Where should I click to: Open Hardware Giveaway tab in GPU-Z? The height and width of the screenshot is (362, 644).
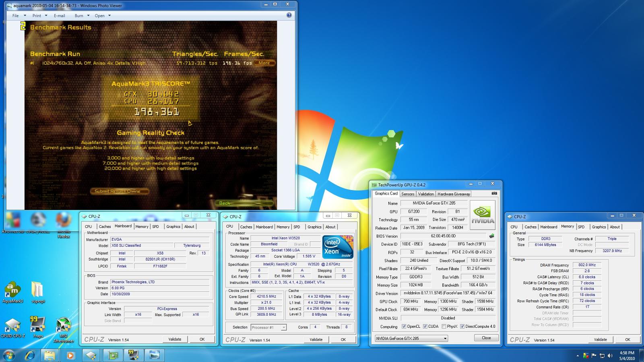pos(454,194)
